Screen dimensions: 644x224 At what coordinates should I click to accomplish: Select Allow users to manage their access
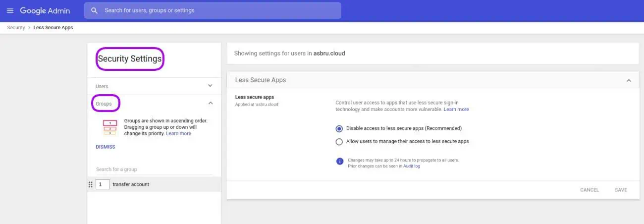339,142
